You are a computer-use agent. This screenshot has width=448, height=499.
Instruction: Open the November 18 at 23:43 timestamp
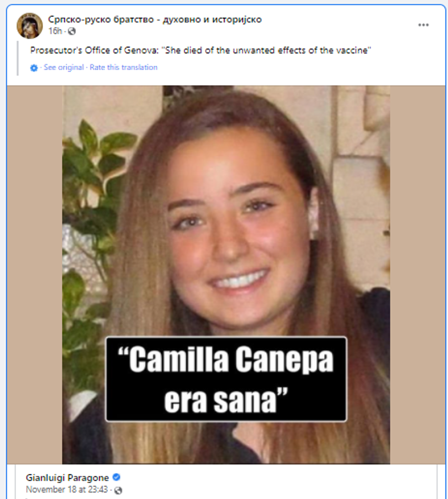67,489
